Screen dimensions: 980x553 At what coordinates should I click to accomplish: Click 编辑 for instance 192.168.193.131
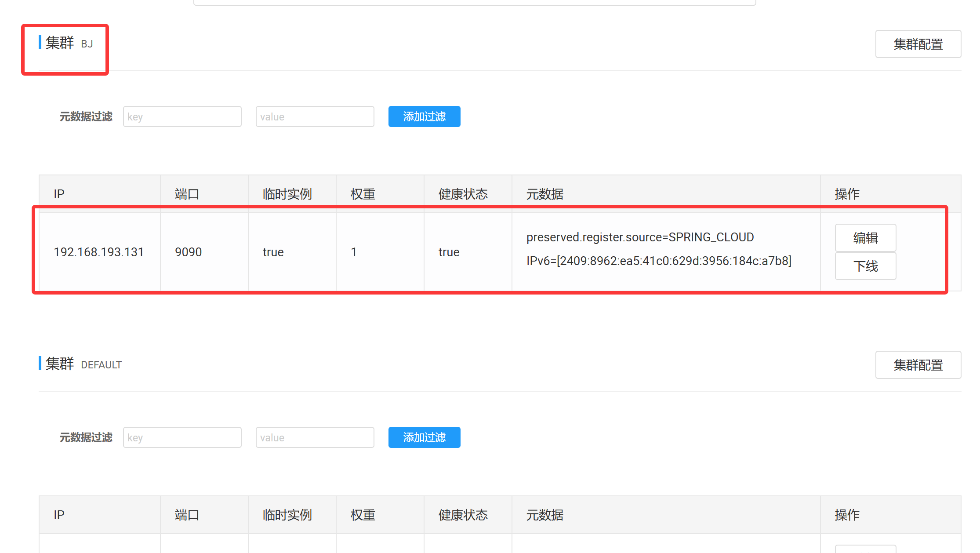coord(865,238)
